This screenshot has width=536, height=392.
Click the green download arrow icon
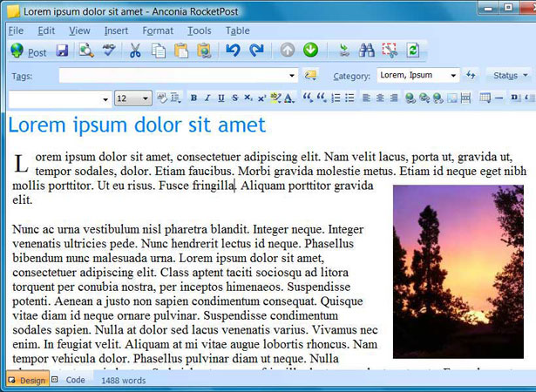point(310,51)
